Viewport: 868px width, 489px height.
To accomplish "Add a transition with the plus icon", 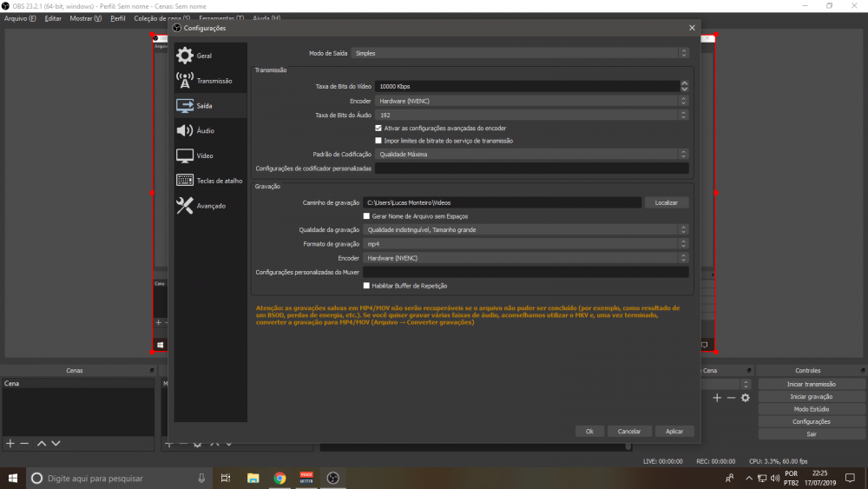I will [x=717, y=398].
